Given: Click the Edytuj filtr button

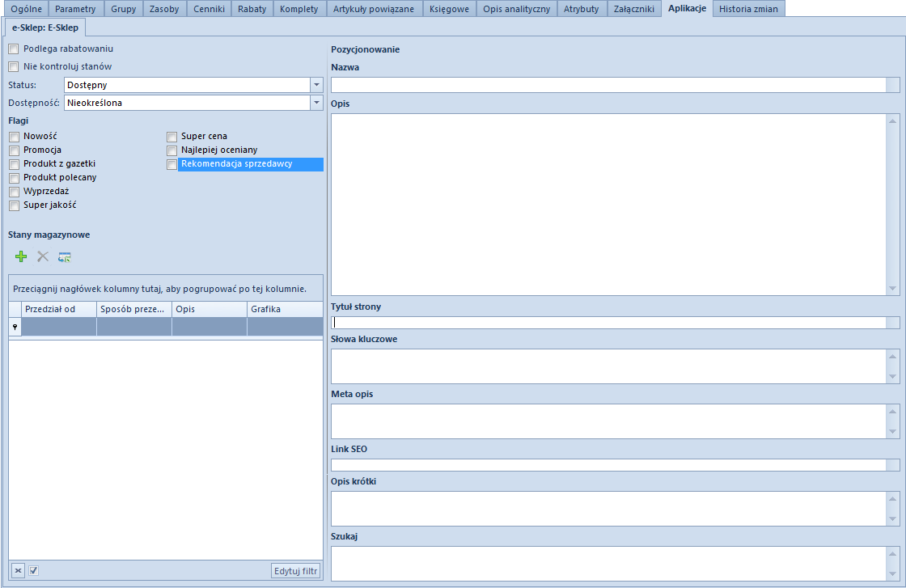Looking at the screenshot, I should tap(295, 571).
